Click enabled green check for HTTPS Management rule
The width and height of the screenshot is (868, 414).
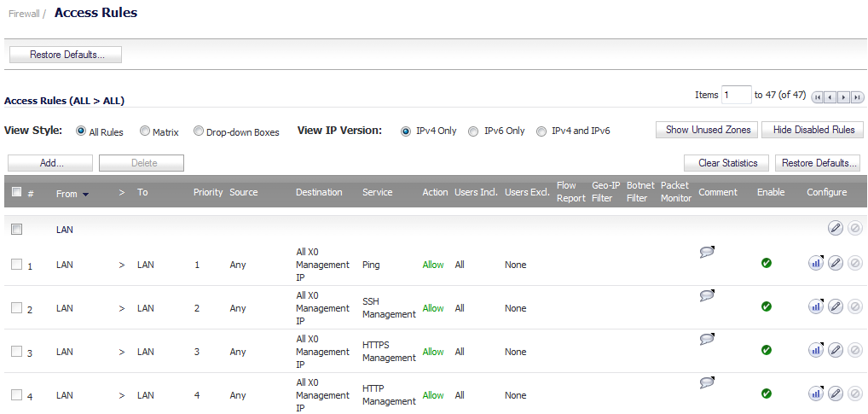coord(767,350)
